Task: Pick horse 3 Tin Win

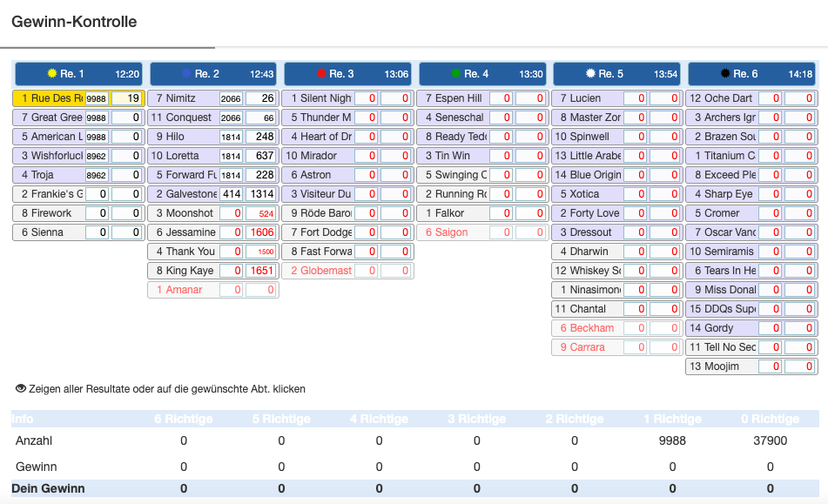Action: click(x=482, y=156)
